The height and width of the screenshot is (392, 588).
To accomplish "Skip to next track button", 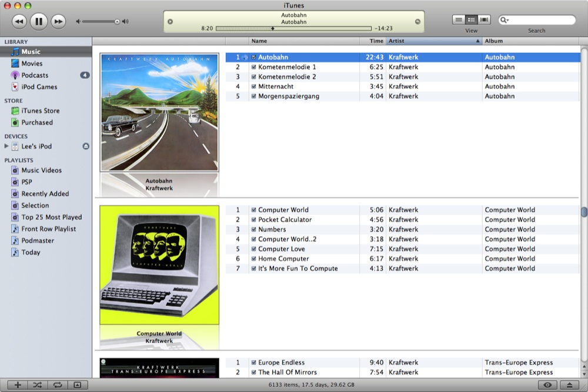I will click(x=58, y=21).
